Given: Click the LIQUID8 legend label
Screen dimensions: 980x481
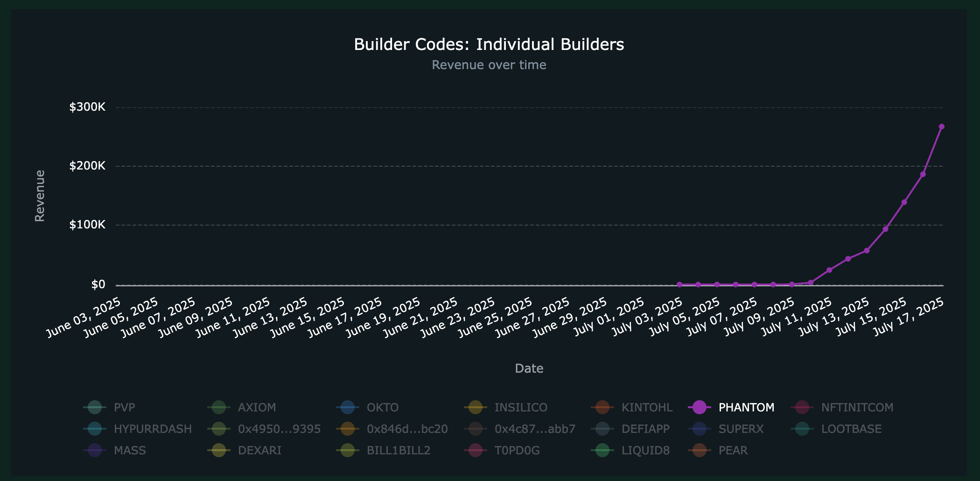Looking at the screenshot, I should point(645,451).
